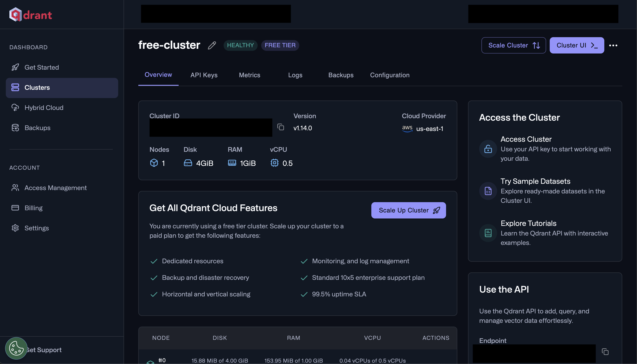Screen dimensions: 637x364
Task: Open the Configuration tab
Action: 390,75
